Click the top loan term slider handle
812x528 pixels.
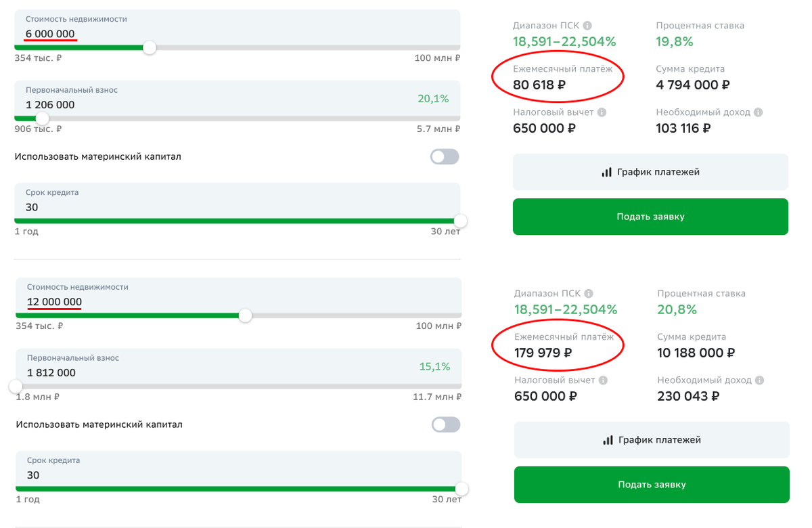pyautogui.click(x=460, y=220)
